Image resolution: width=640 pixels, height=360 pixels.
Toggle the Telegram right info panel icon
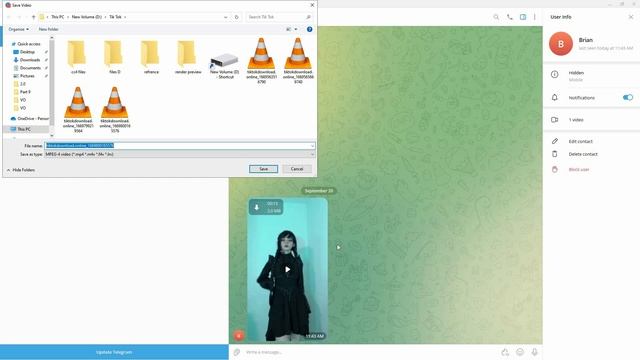click(x=523, y=17)
